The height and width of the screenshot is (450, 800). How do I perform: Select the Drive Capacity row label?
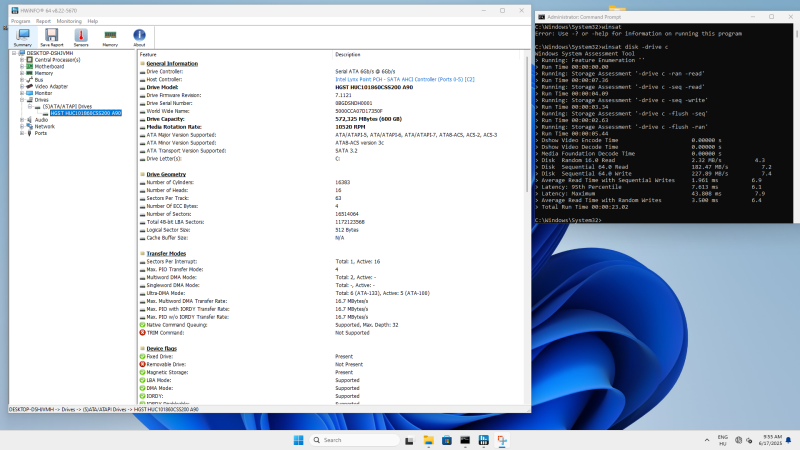165,119
